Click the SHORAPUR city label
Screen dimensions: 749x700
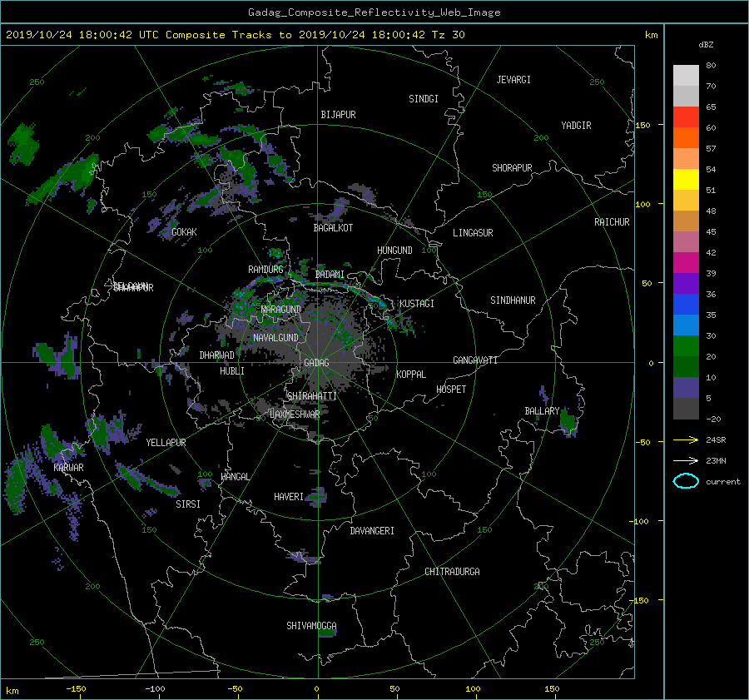click(512, 167)
